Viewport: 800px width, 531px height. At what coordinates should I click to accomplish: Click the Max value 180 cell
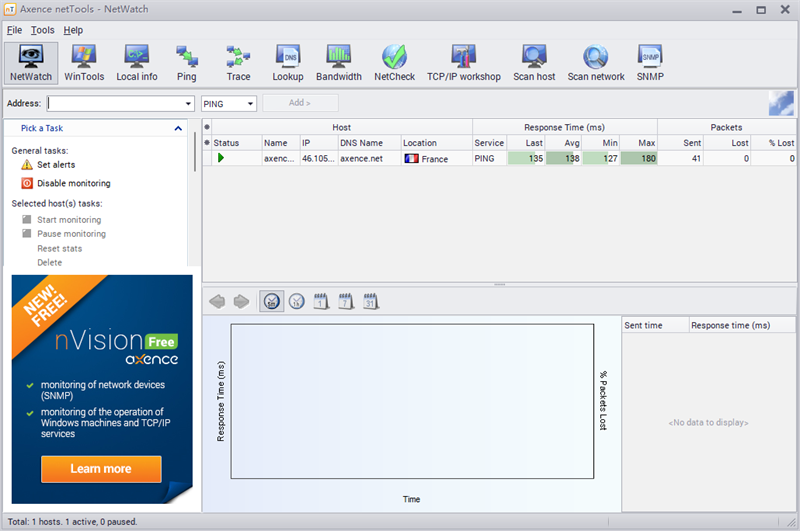coord(639,159)
